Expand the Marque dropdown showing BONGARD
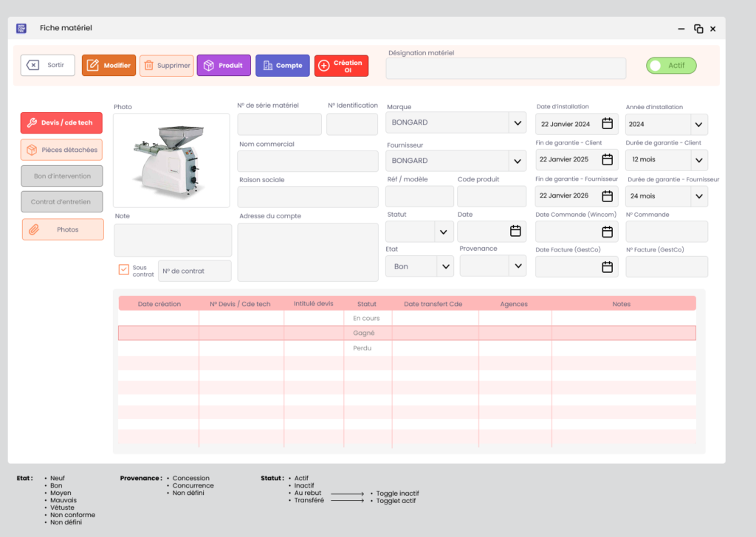 click(516, 122)
